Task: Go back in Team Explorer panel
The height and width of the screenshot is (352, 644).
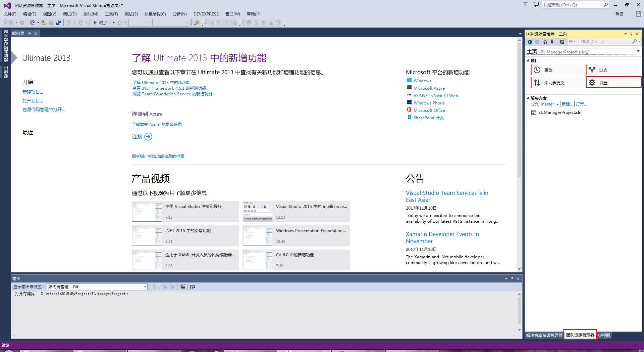Action: click(530, 42)
